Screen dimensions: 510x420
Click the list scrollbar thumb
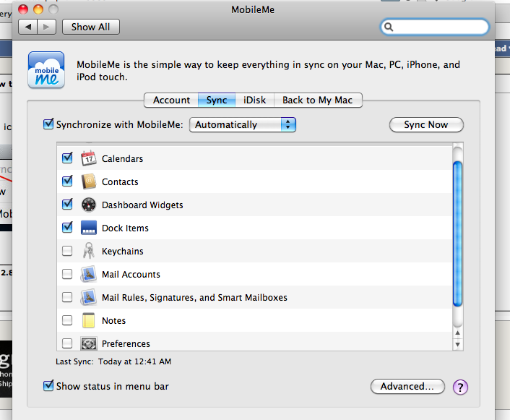pyautogui.click(x=458, y=233)
